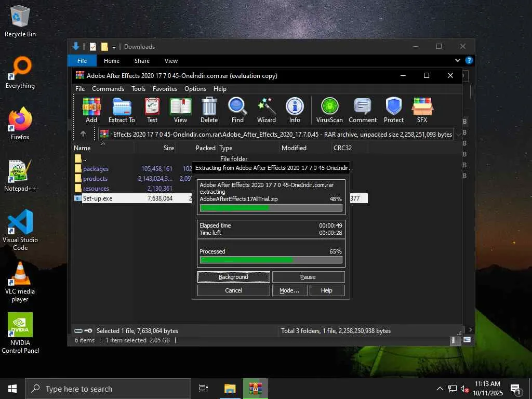The height and width of the screenshot is (399, 532).
Task: Click the Comment toolbar icon
Action: click(x=362, y=110)
